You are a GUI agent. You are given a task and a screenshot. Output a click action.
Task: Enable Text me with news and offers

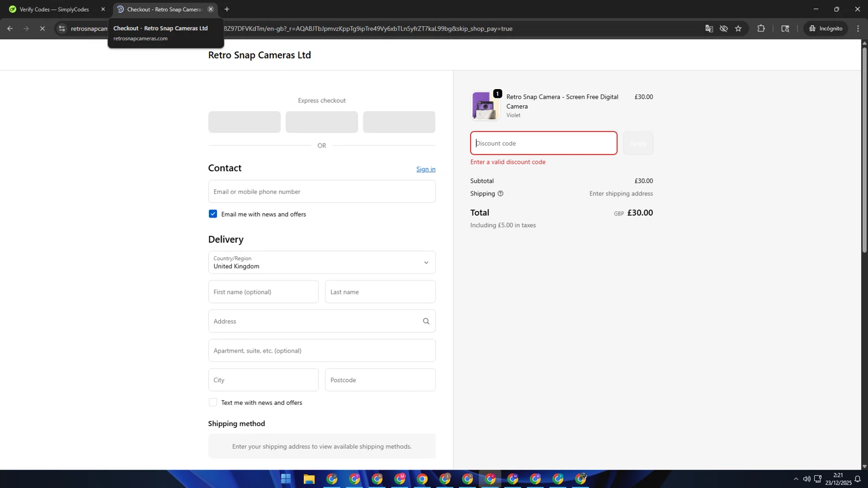point(213,402)
